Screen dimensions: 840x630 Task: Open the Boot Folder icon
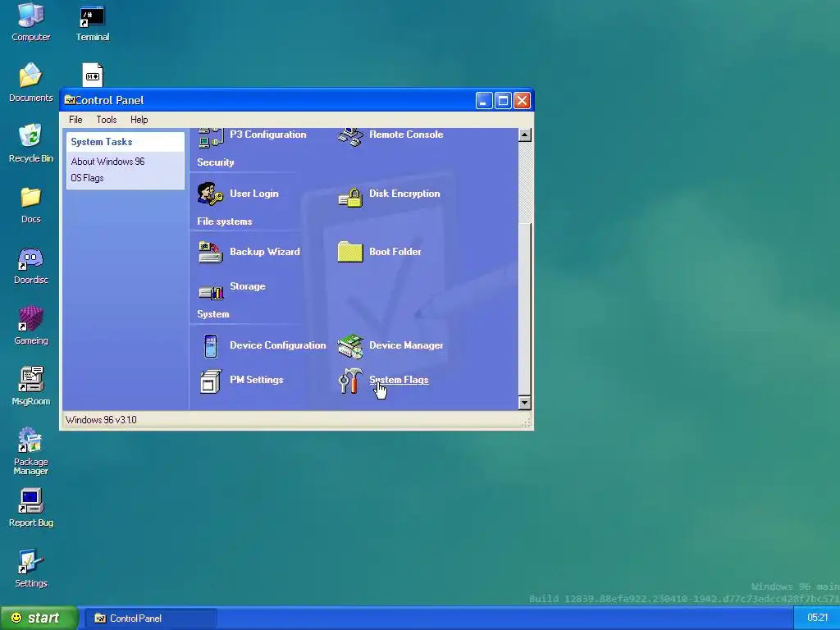point(350,252)
